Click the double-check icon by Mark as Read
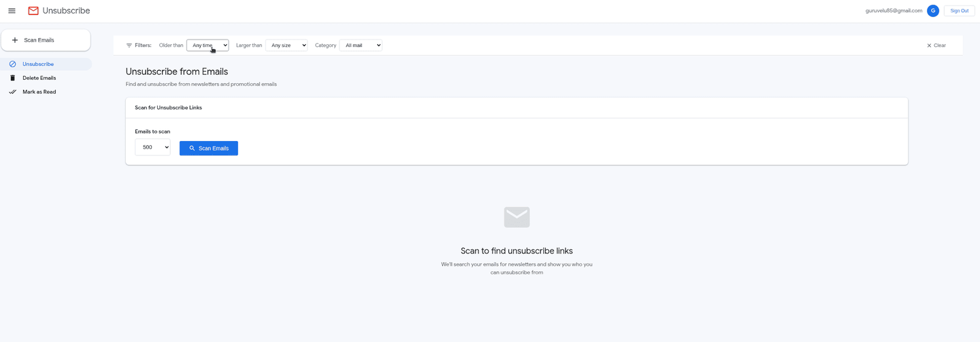980x342 pixels. (x=12, y=92)
